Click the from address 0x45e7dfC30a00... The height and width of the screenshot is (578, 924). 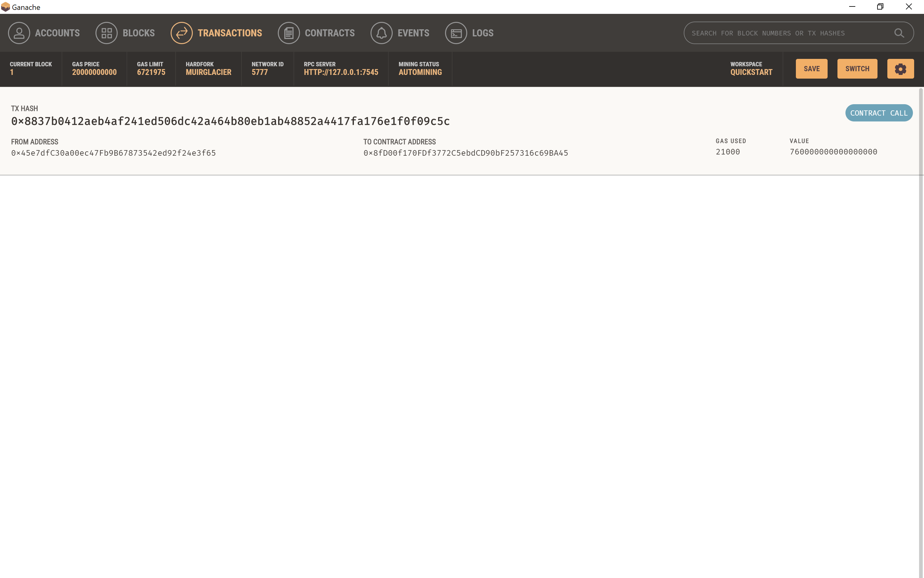tap(113, 153)
